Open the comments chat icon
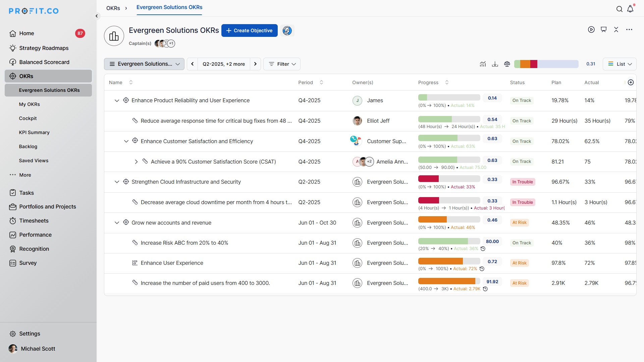The height and width of the screenshot is (362, 644). (604, 29)
